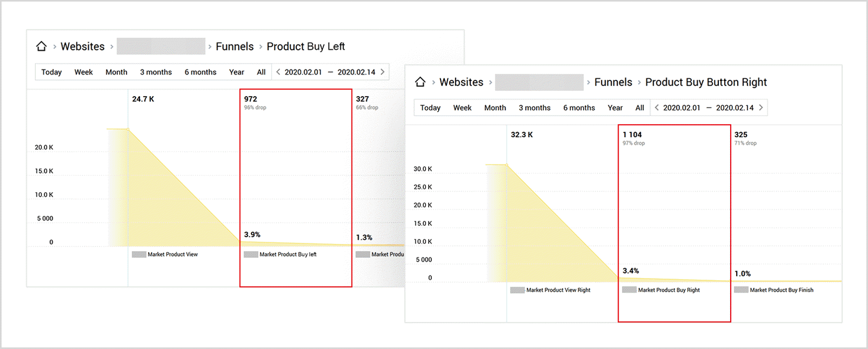The width and height of the screenshot is (868, 349).
Task: Click Market Product Buy Finish step label
Action: tap(781, 290)
